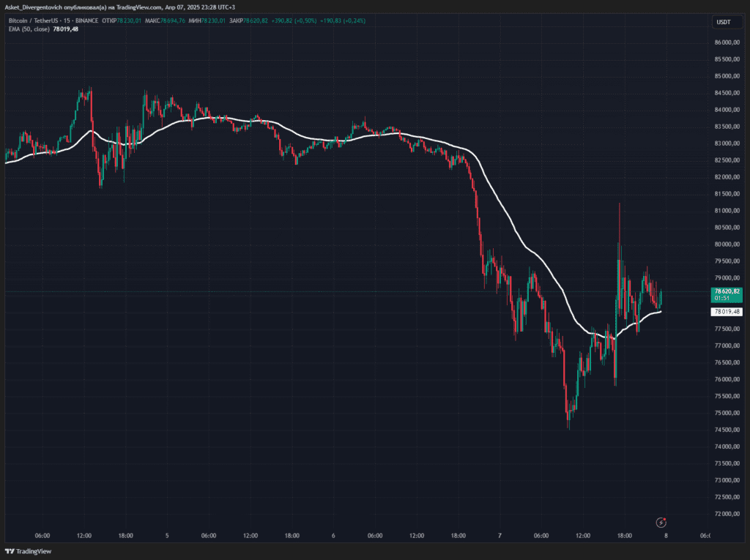Click the 80 000,00 price axis level
750x560 pixels.
pos(727,244)
